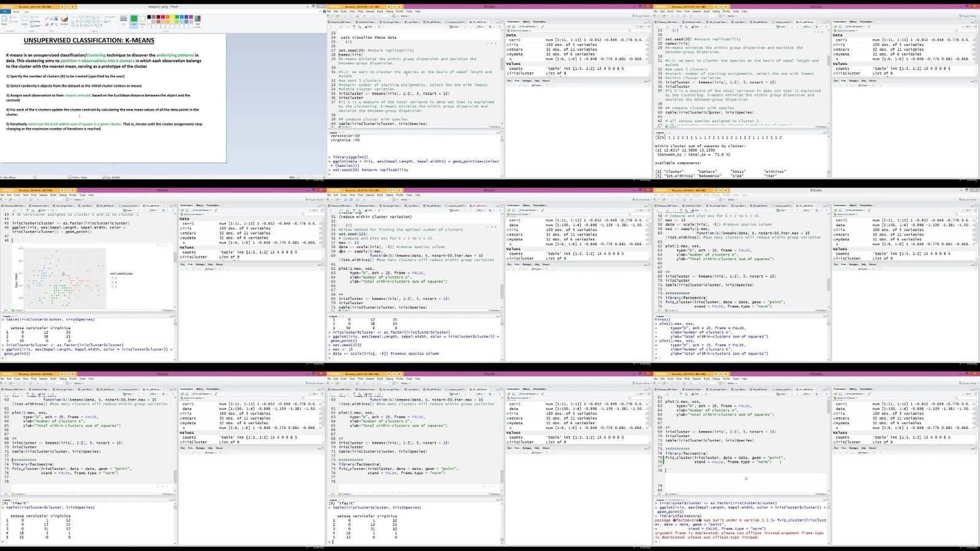Choose the Eraser tool in the Paint ribbon
This screenshot has height=551, width=980.
click(47, 25)
